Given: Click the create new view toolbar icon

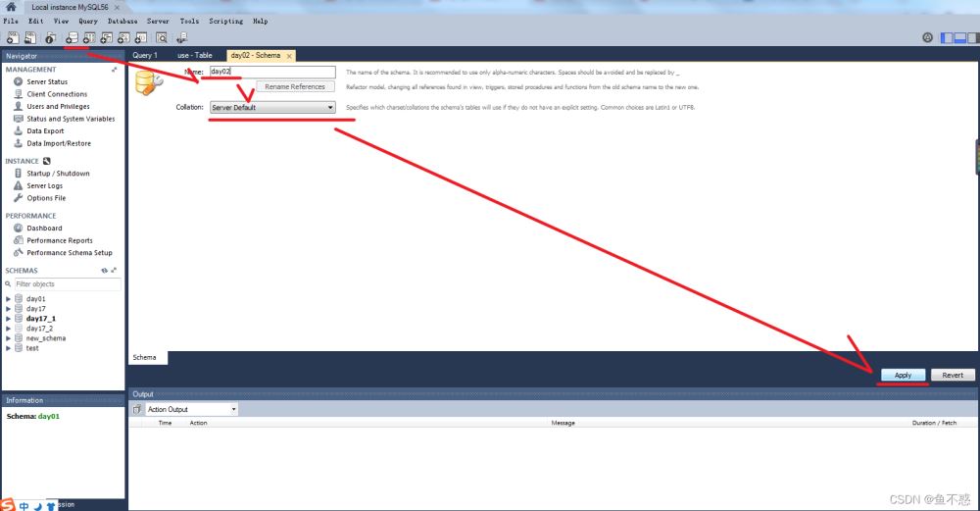Looking at the screenshot, I should [107, 38].
